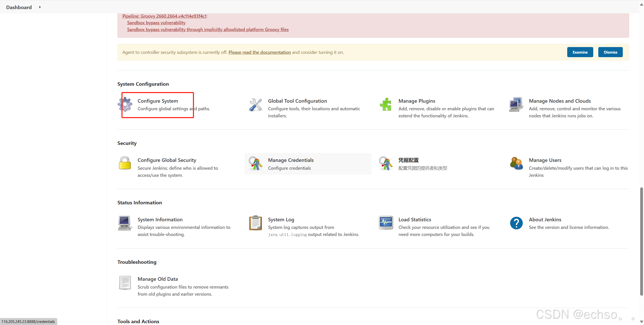This screenshot has height=325, width=644.
Task: Click the 'Troubleshooting' section heading
Action: 137,262
